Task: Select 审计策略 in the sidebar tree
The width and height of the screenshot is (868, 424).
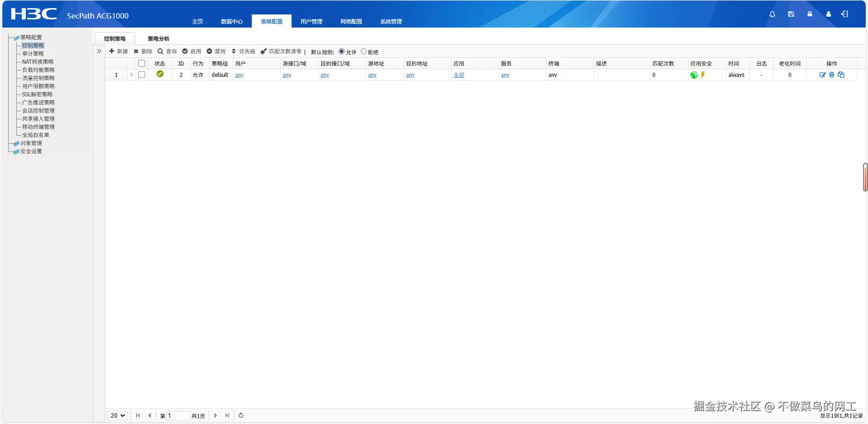Action: 33,54
